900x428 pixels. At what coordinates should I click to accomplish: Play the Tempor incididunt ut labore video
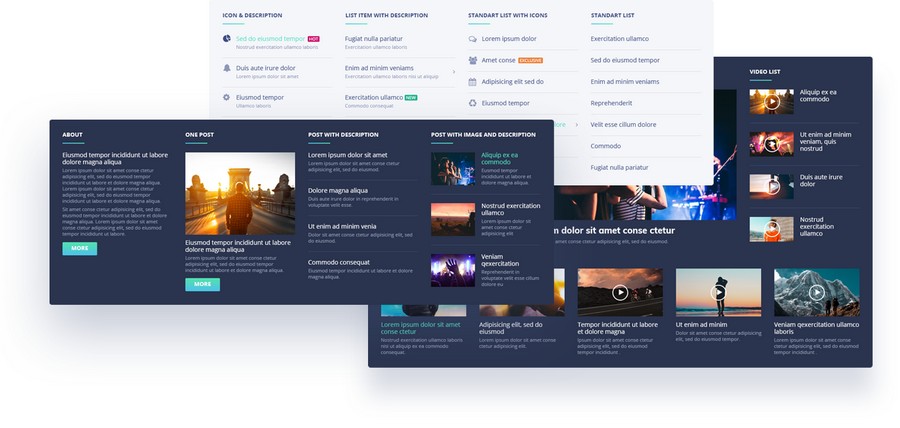[620, 292]
